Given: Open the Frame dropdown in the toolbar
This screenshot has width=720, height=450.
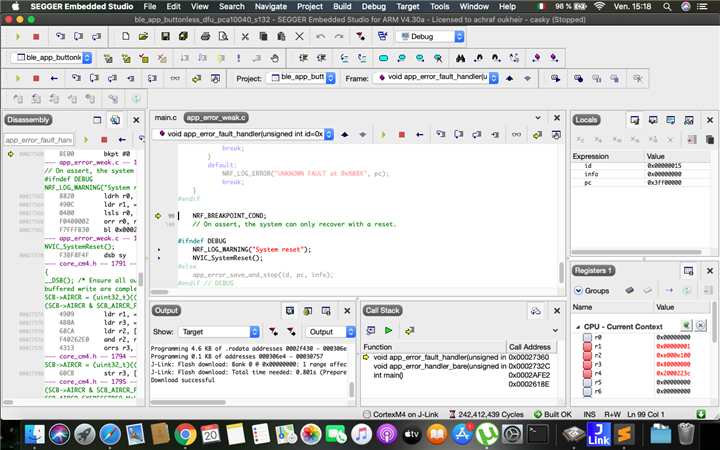Looking at the screenshot, I should 436,78.
